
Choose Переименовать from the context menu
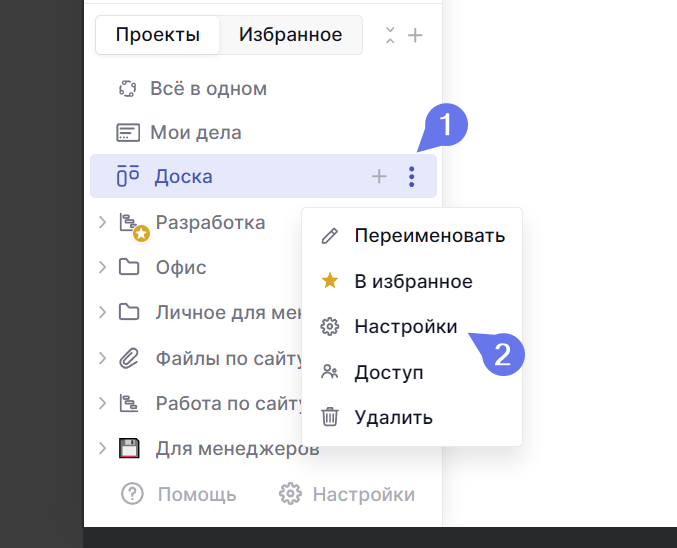[429, 236]
